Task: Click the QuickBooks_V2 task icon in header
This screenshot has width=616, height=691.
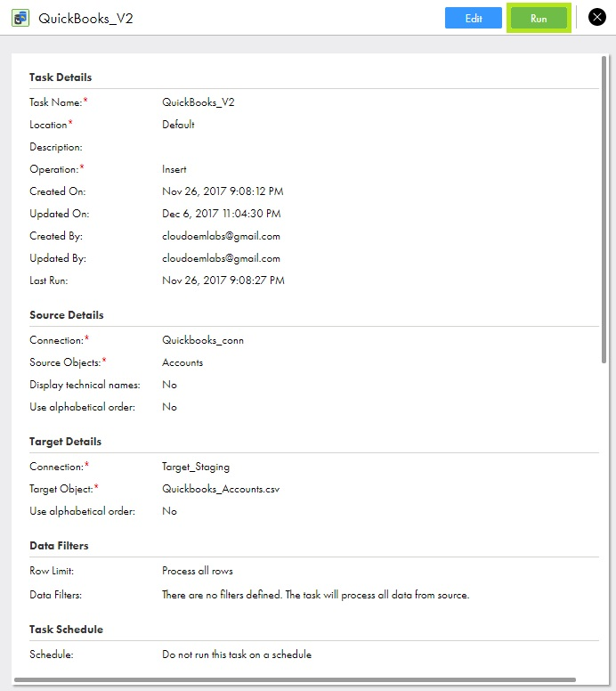Action: (20, 18)
